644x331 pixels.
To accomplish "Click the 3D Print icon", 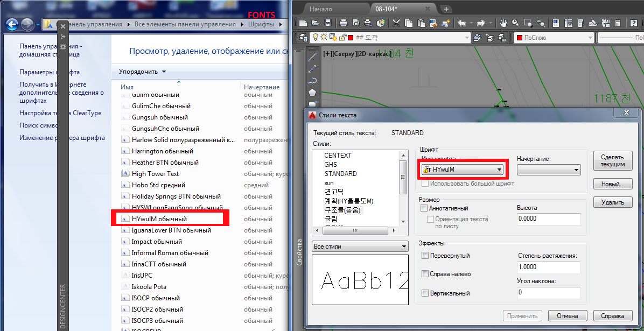I will pyautogui.click(x=380, y=23).
